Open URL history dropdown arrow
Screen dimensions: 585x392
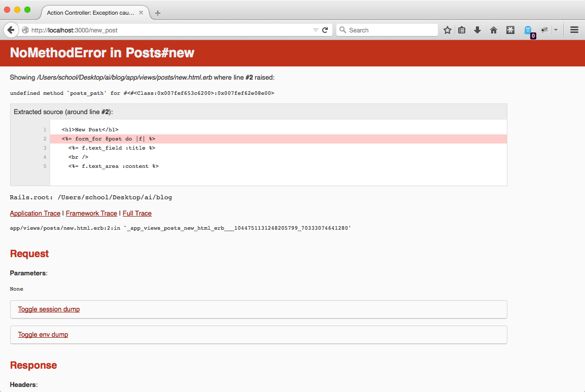[316, 30]
